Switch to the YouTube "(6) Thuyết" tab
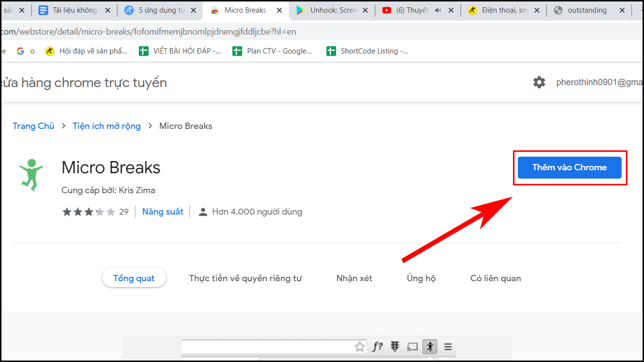Viewport: 644px width, 362px height. pyautogui.click(x=417, y=10)
